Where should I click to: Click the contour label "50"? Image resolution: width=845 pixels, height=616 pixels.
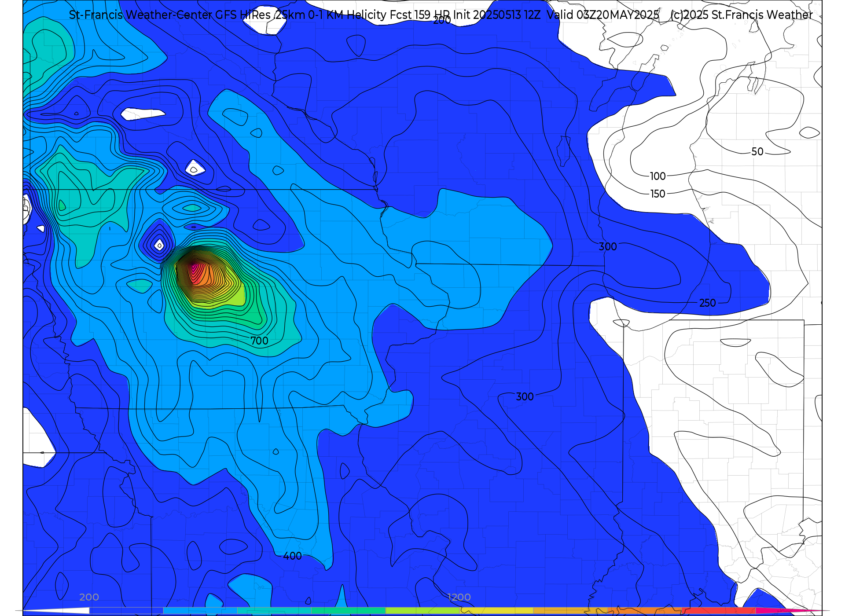(x=757, y=152)
